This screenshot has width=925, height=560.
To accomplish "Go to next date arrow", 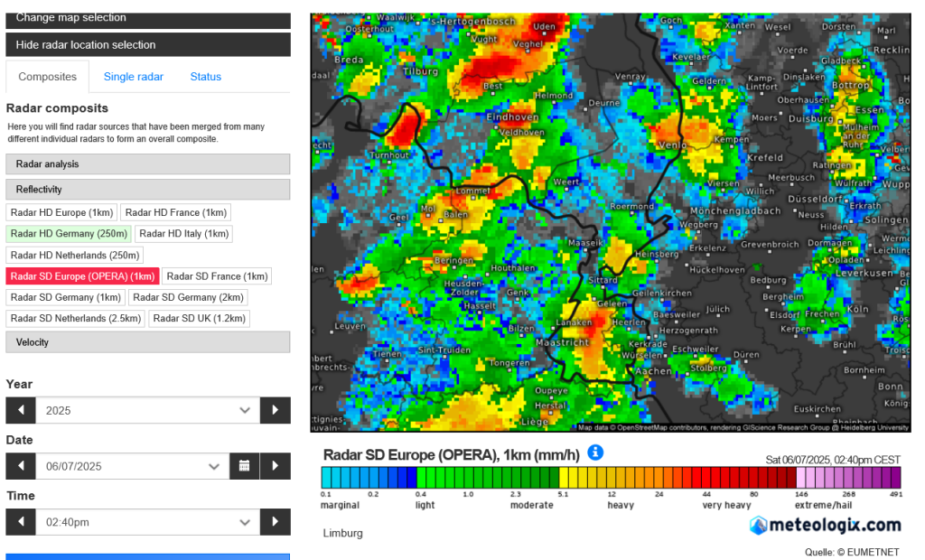I will click(276, 466).
